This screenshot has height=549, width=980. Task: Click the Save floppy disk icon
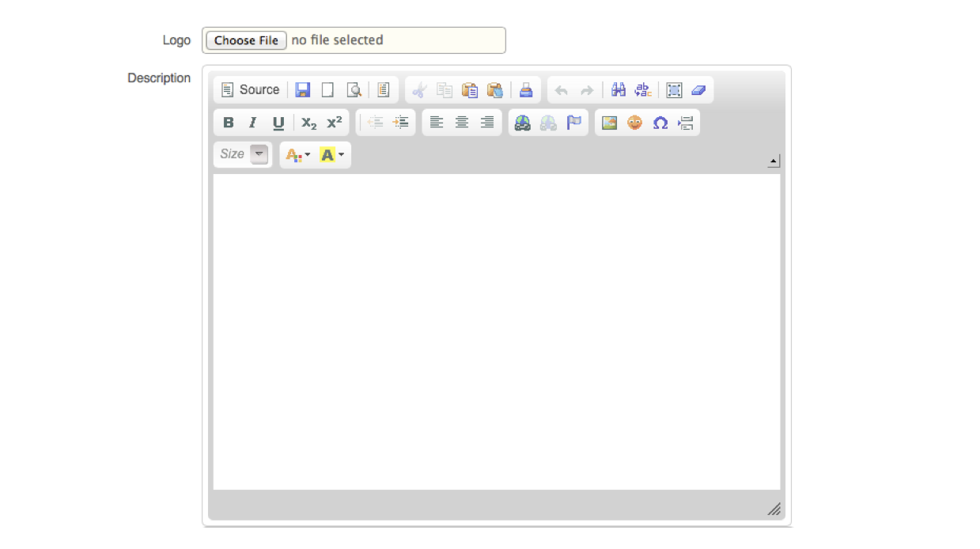302,90
